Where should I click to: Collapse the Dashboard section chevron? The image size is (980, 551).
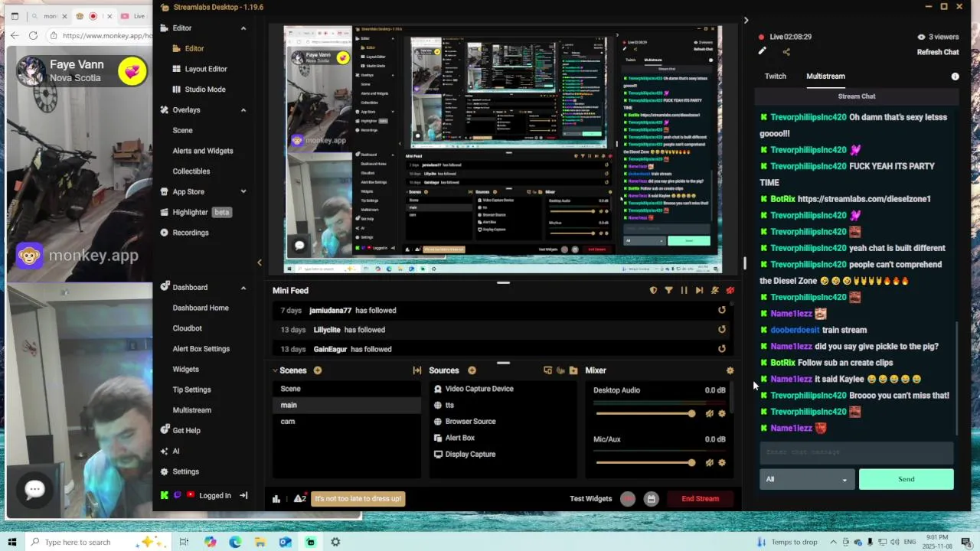tap(243, 288)
